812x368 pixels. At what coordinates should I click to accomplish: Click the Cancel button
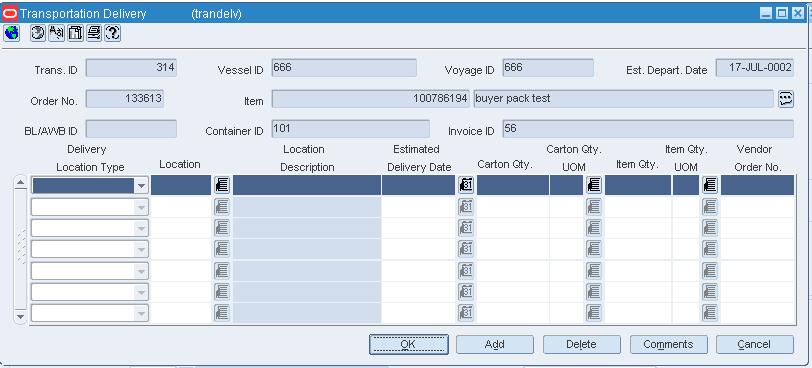pos(755,344)
